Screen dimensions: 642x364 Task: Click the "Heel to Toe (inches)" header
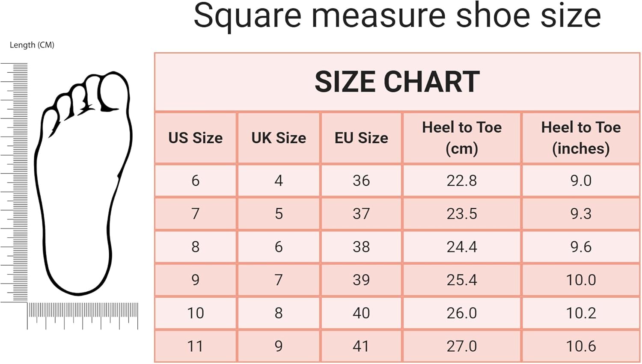(x=581, y=138)
